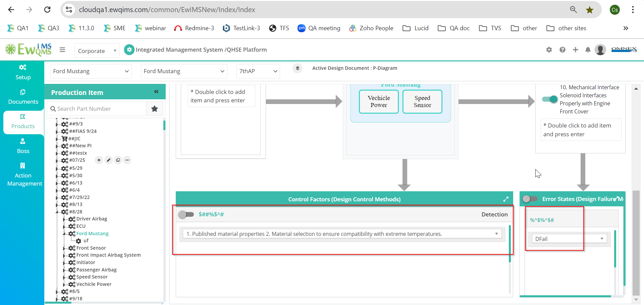644x305 pixels.
Task: Open Published material properties dropdown
Action: pyautogui.click(x=342, y=234)
